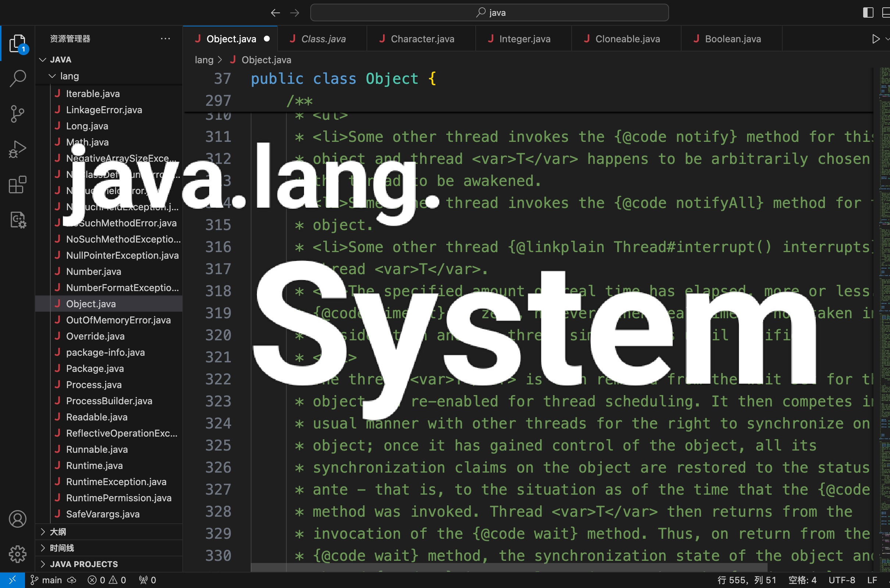Screen dimensions: 890x588
Task: Open OutOfMemoryError.java file
Action: point(109,320)
